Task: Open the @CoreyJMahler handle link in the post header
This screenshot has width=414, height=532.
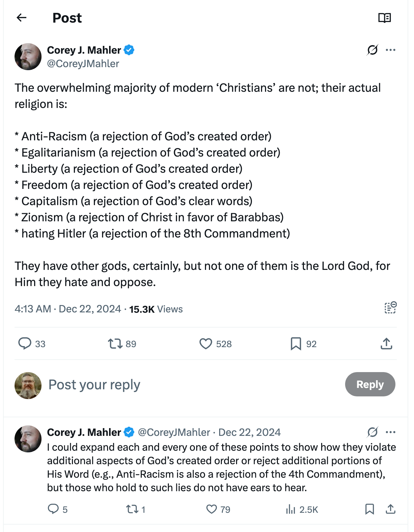Action: pyautogui.click(x=83, y=63)
